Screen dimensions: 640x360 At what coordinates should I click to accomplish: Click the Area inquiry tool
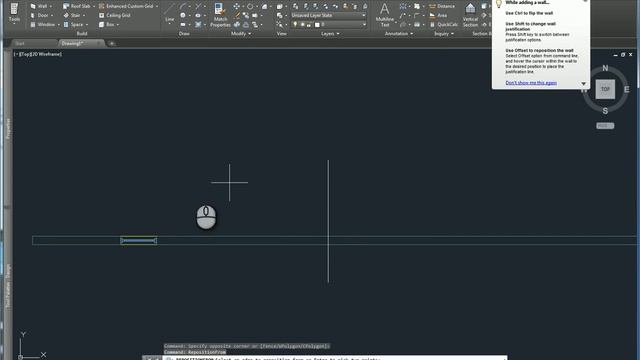pyautogui.click(x=438, y=15)
